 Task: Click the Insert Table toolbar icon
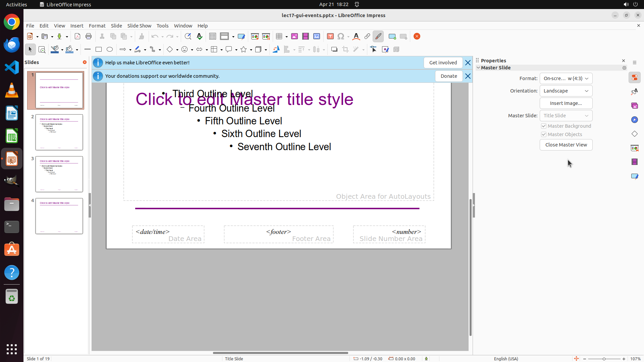pos(279,37)
